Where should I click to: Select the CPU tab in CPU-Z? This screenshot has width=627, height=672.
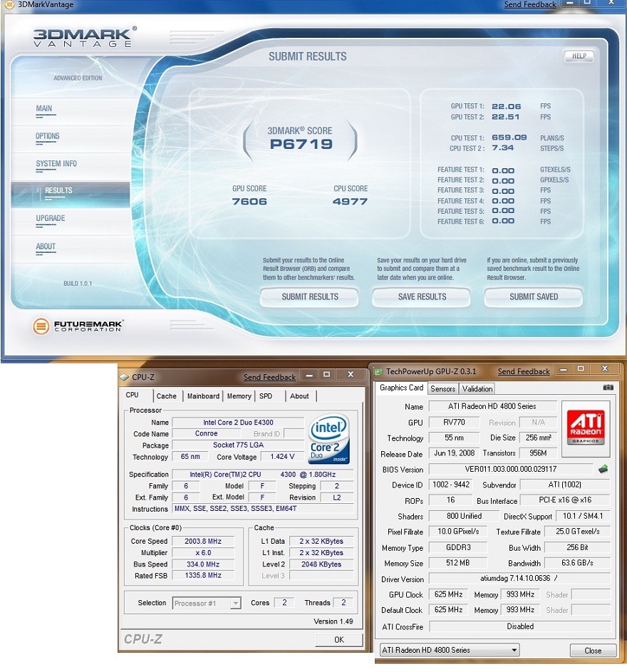(x=132, y=395)
